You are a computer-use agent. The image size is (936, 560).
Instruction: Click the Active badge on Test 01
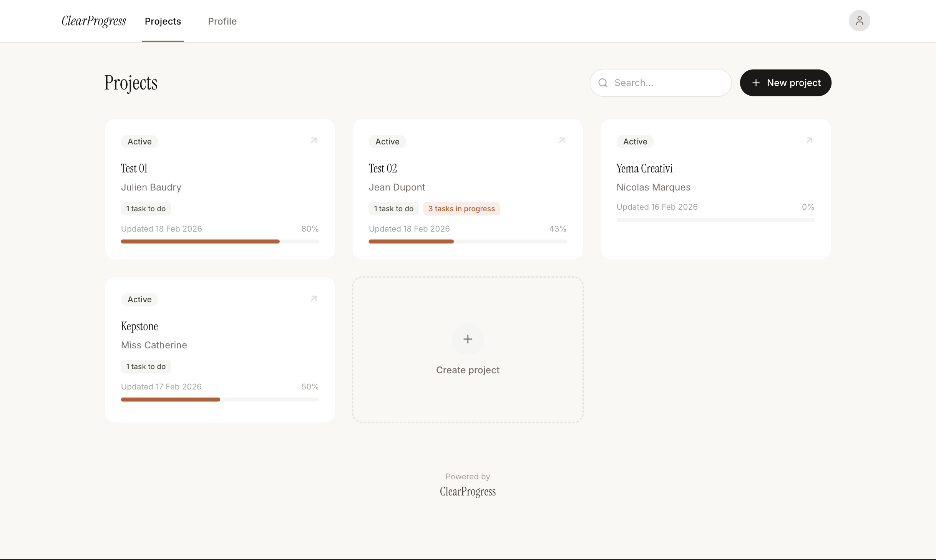[139, 141]
